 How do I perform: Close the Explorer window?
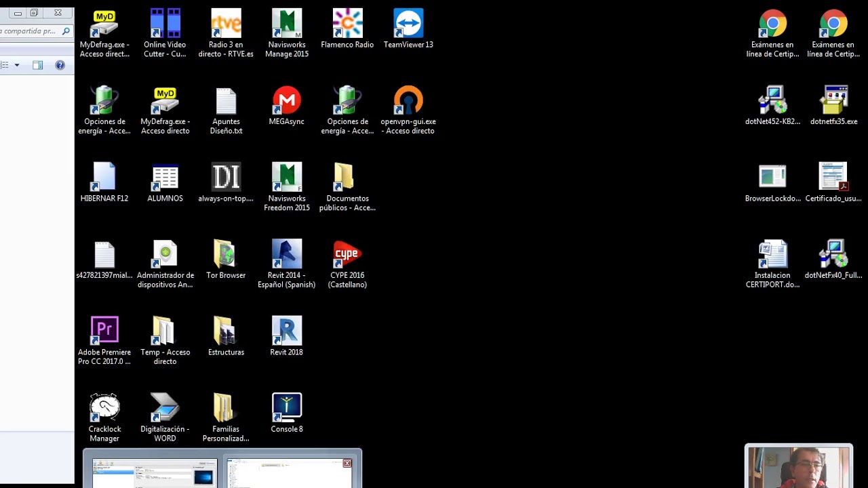click(x=58, y=13)
